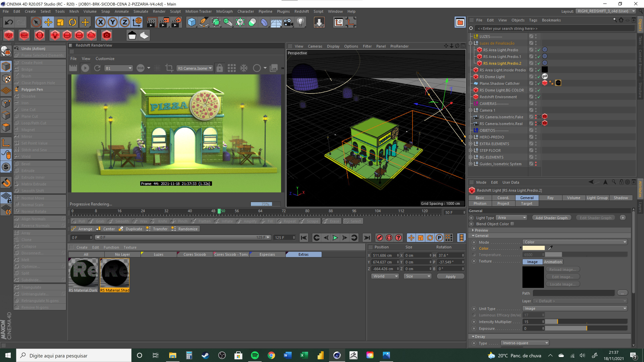Image resolution: width=644 pixels, height=362 pixels.
Task: Toggle the crop region icon in RenderView
Action: 169,68
